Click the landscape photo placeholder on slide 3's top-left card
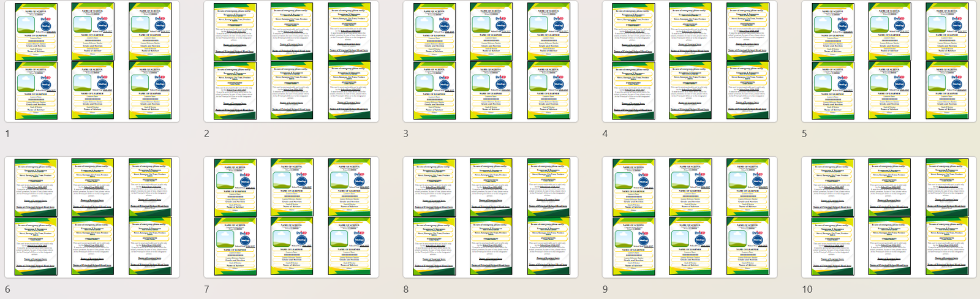Image resolution: width=980 pixels, height=299 pixels. coord(425,24)
